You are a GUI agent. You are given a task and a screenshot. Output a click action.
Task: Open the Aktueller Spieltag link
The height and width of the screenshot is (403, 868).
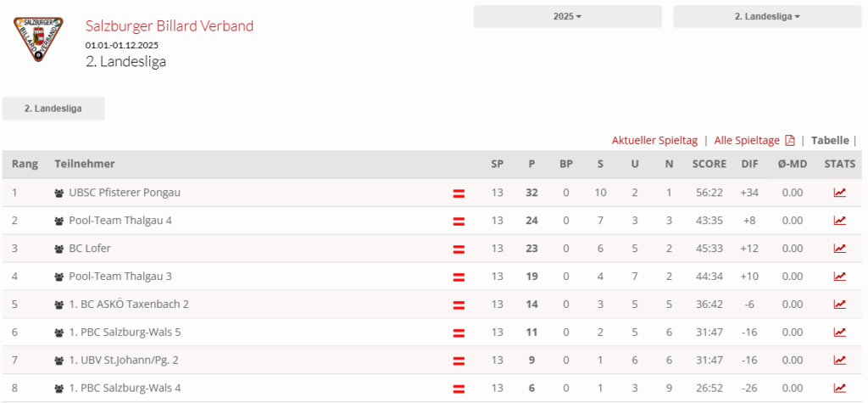(654, 141)
